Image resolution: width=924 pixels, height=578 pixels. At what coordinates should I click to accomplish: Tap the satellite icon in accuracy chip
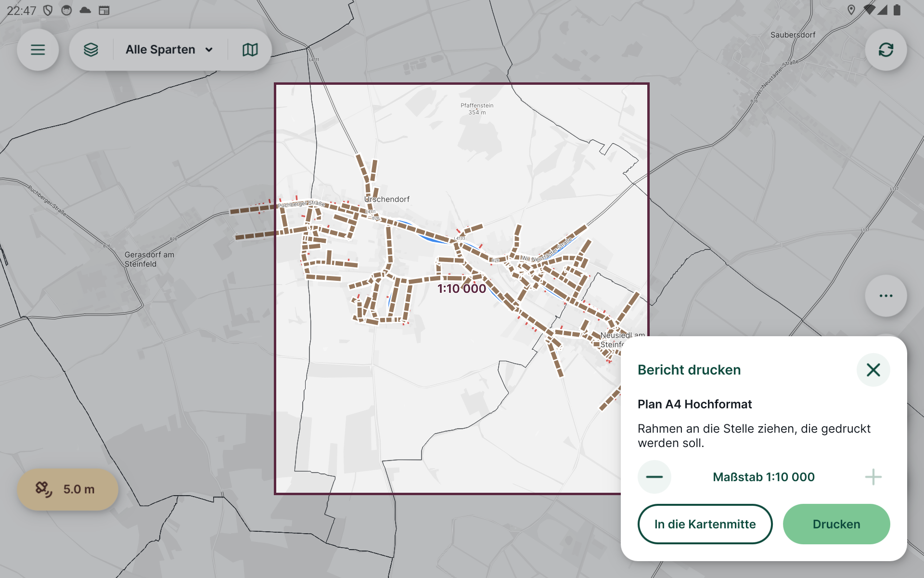[44, 489]
